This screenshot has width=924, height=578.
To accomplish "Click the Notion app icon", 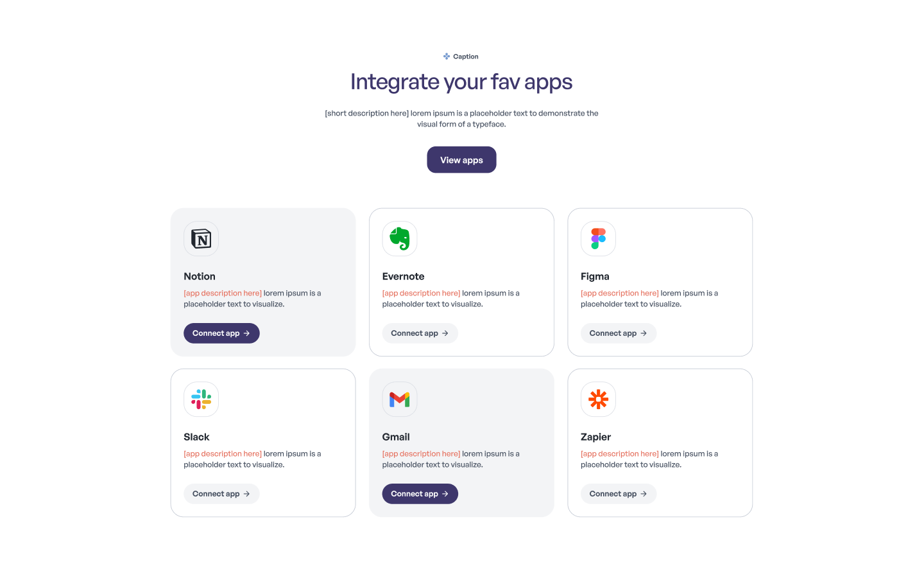I will (x=201, y=239).
